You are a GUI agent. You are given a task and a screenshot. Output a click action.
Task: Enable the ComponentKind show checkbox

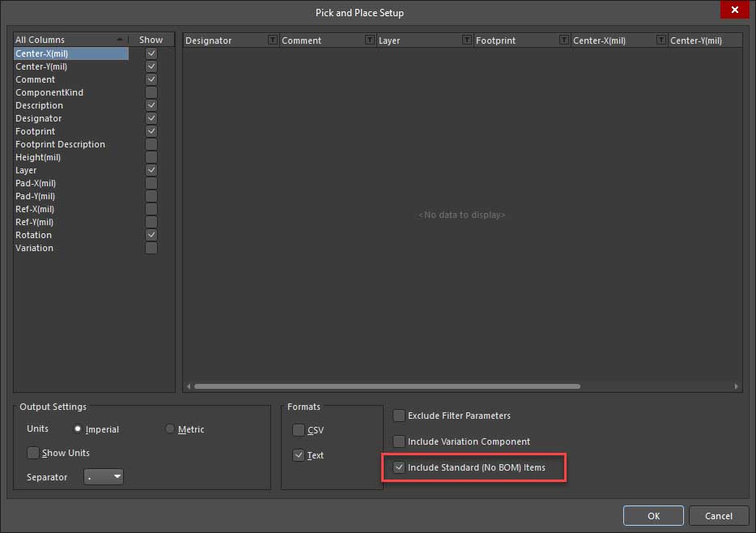click(x=151, y=92)
